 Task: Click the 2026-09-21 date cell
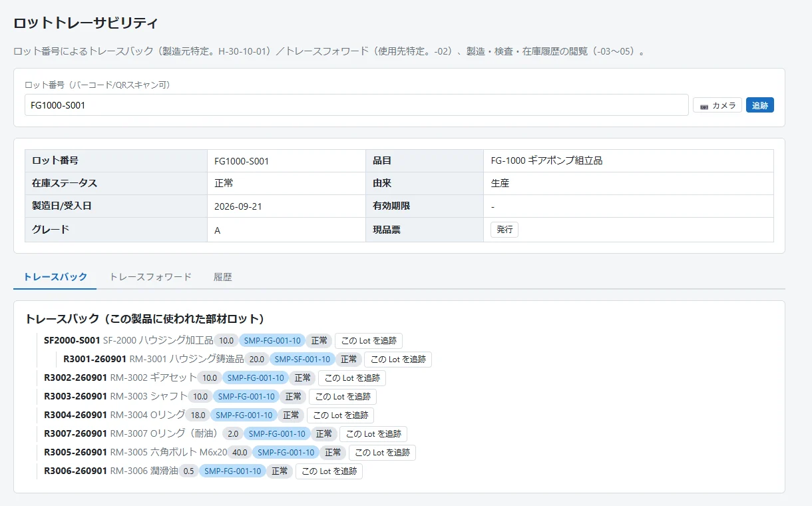[x=286, y=206]
